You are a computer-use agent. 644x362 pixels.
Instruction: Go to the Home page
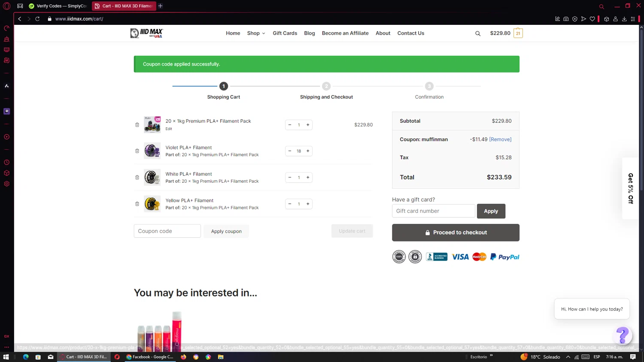pyautogui.click(x=233, y=33)
